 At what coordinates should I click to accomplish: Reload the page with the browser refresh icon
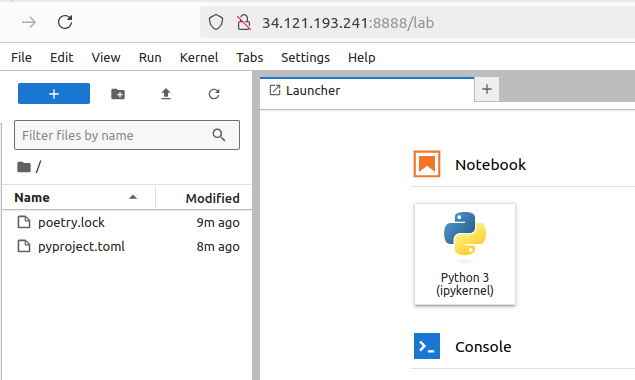(x=65, y=22)
